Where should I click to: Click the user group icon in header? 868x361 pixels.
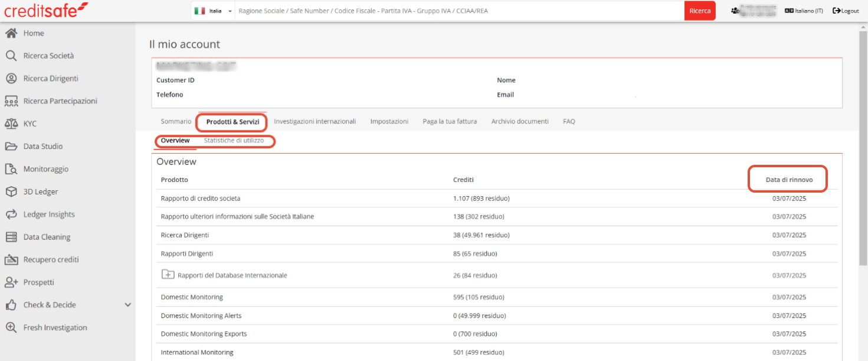(735, 11)
